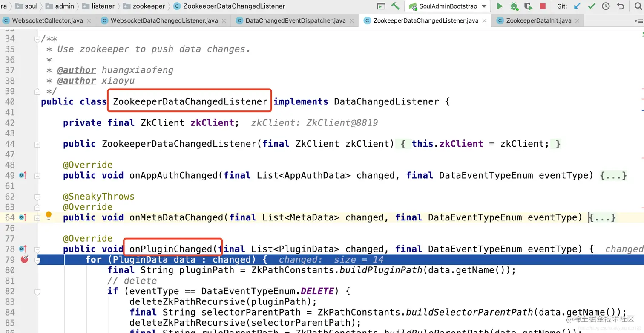Update the project from Git with the blue arrow
This screenshot has width=644, height=333.
point(577,6)
